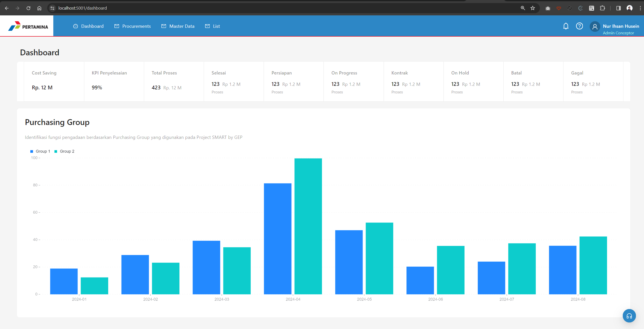644x329 pixels.
Task: Click the browser forward arrow
Action: point(17,8)
